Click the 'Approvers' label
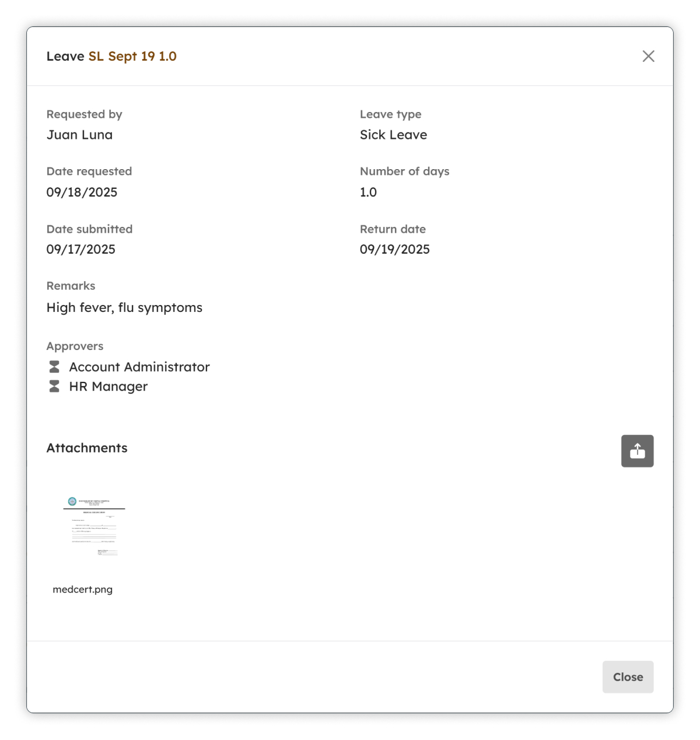The height and width of the screenshot is (740, 700). pyautogui.click(x=75, y=346)
